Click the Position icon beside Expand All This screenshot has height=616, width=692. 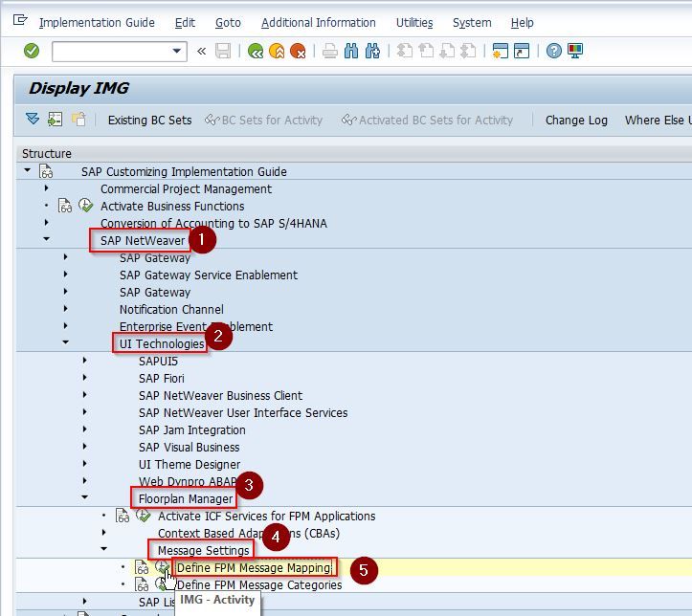(56, 119)
